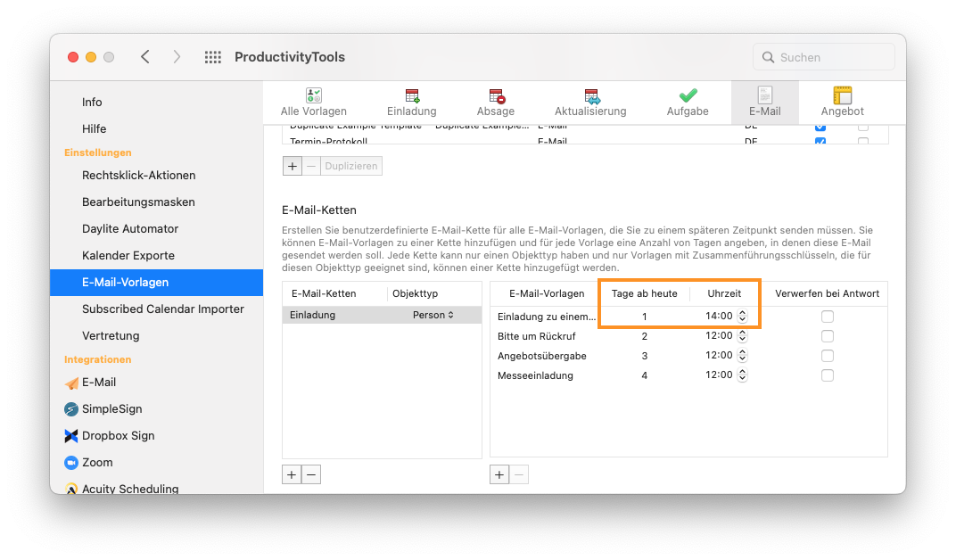Show all preferences grid icon
This screenshot has width=956, height=560.
213,57
